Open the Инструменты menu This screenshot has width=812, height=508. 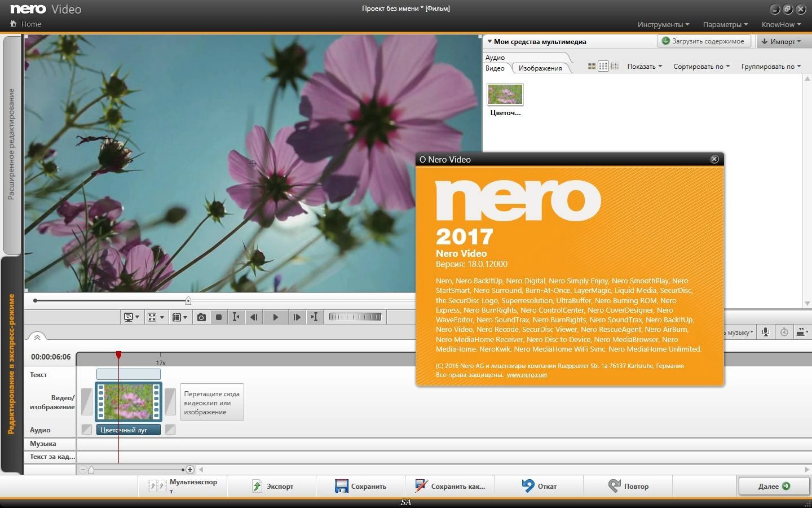[663, 24]
